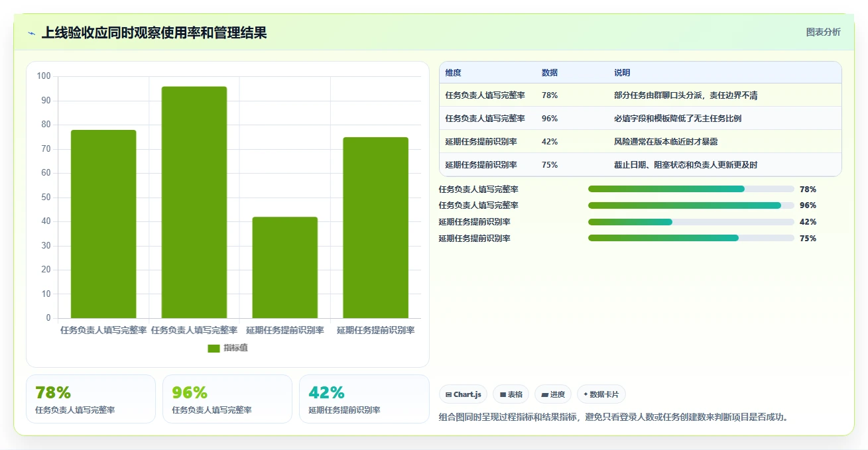Open the 96% data card
Screen dimensions: 868x450
pos(227,399)
